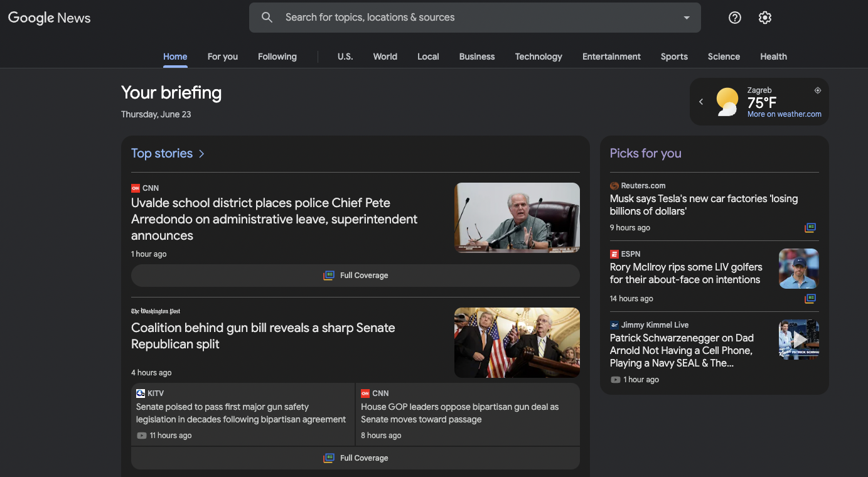This screenshot has height=477, width=868.
Task: Click 9 hours ago on Tesla story
Action: [x=630, y=228]
